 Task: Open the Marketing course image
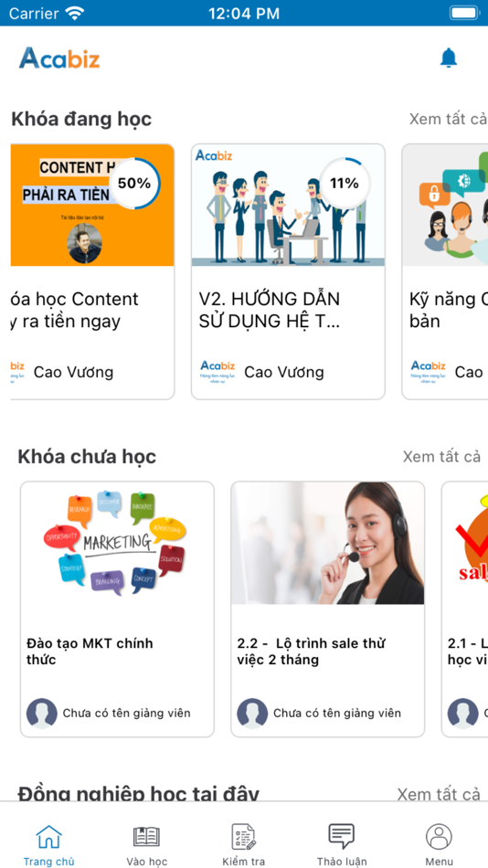tap(117, 543)
